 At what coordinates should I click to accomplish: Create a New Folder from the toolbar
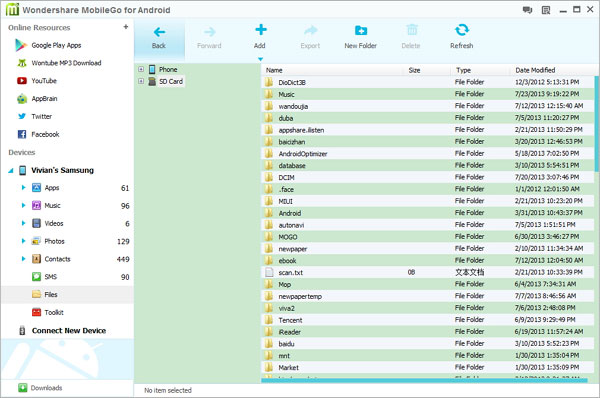coord(360,37)
